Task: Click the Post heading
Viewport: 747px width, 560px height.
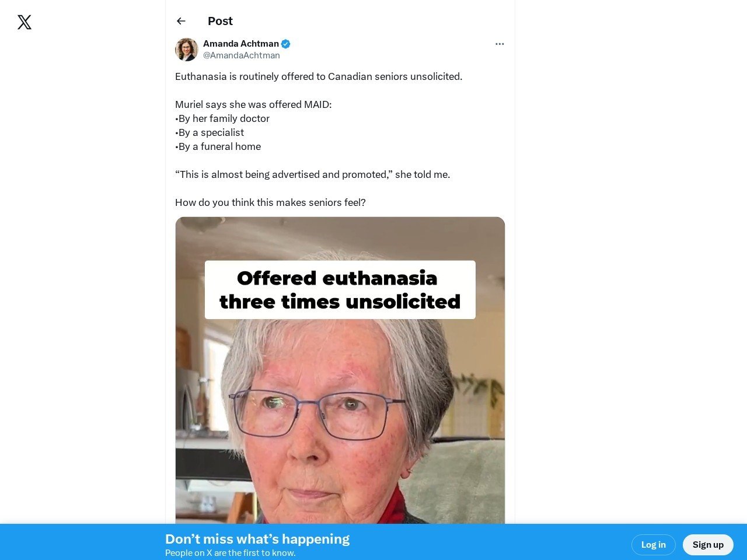Action: 220,21
